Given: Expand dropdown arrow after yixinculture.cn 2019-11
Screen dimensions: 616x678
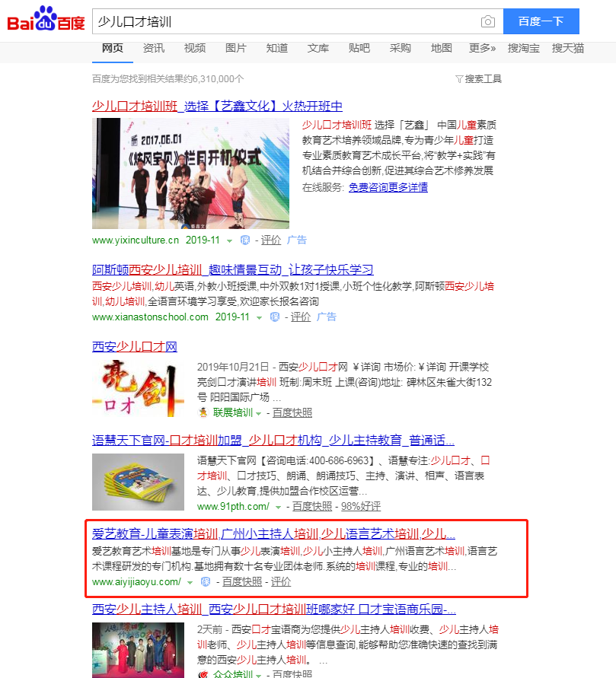Looking at the screenshot, I should (x=230, y=241).
